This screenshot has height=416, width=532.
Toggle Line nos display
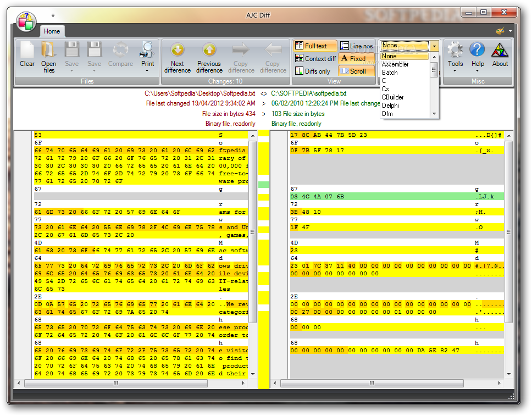[x=357, y=46]
